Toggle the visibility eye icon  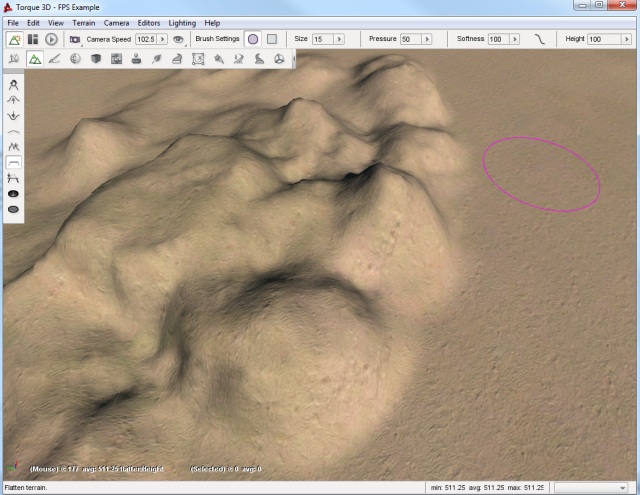pyautogui.click(x=179, y=39)
